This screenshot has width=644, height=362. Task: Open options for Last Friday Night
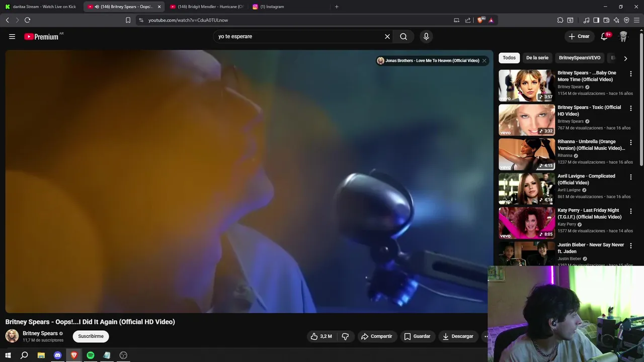(630, 211)
